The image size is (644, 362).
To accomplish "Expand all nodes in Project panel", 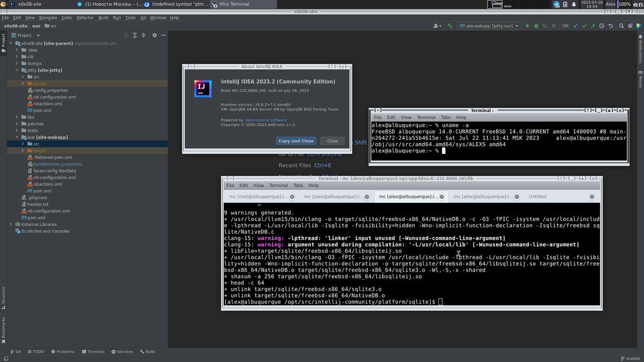I will pyautogui.click(x=135, y=35).
